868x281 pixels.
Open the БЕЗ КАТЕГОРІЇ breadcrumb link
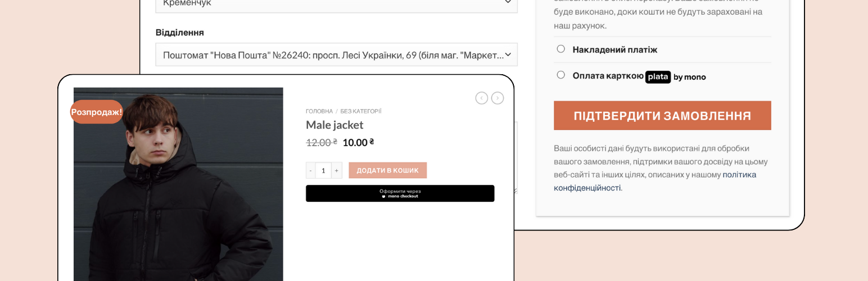point(361,111)
